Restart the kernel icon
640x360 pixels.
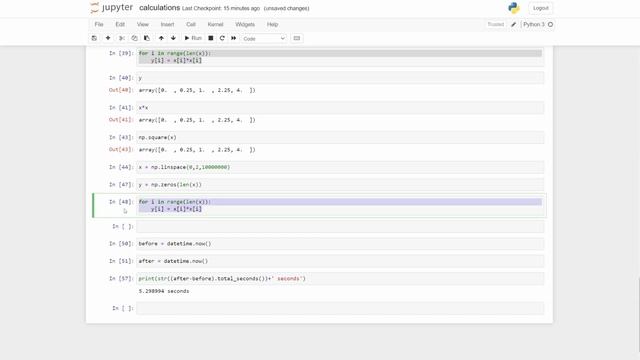222,38
